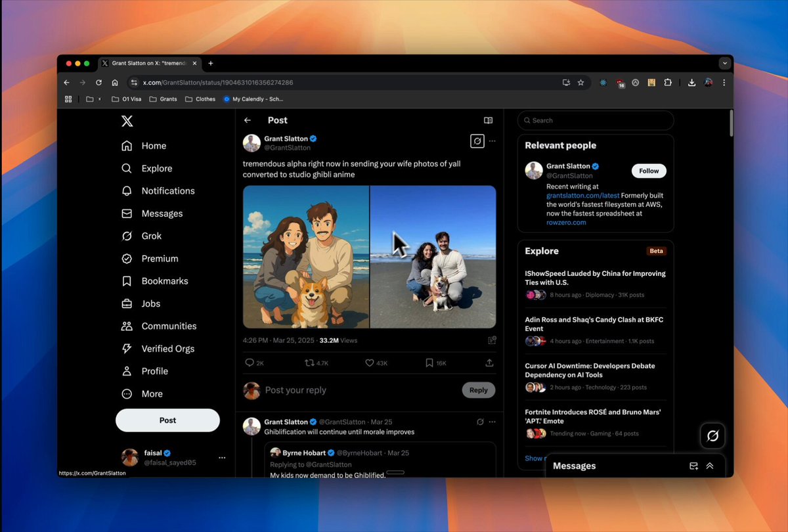Open browser Downloads icon
Image resolution: width=788 pixels, height=532 pixels.
[691, 83]
